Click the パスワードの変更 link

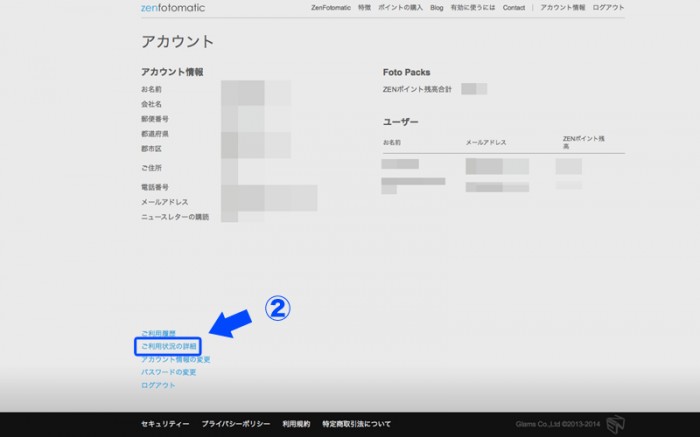tap(168, 372)
